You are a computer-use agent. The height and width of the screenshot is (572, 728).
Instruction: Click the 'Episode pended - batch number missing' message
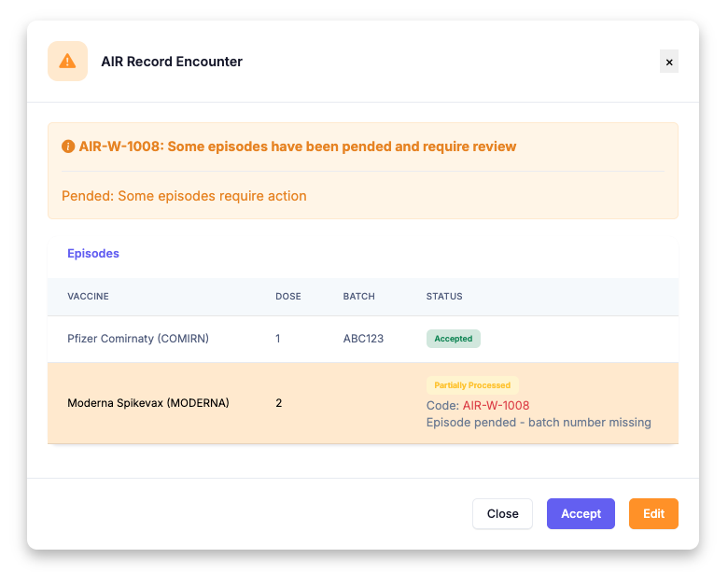click(539, 423)
